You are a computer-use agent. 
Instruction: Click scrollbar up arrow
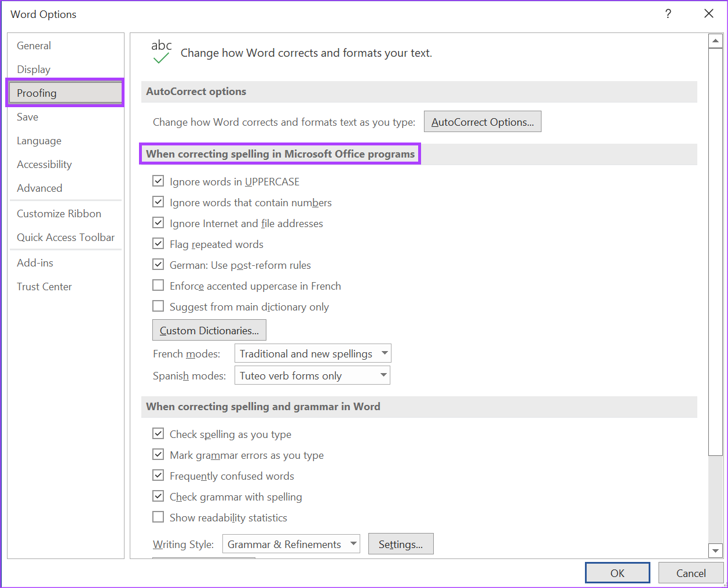click(x=715, y=41)
